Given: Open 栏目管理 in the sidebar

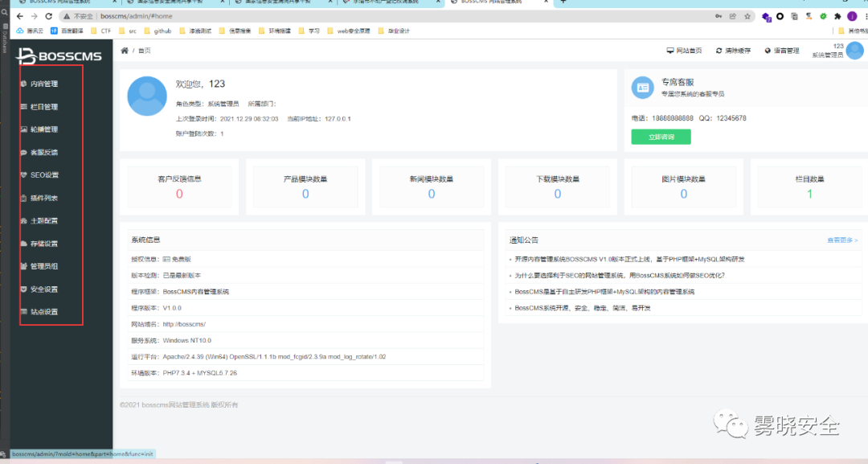Looking at the screenshot, I should coord(39,106).
